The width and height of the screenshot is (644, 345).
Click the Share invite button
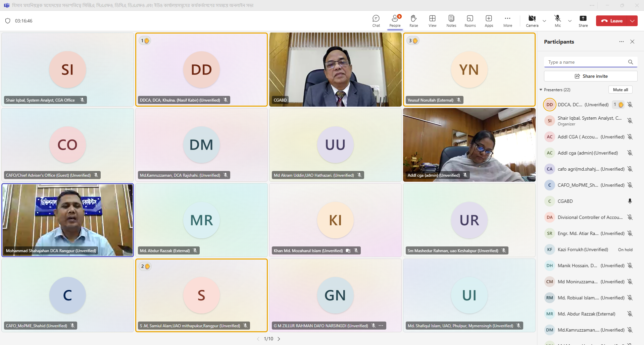(591, 76)
